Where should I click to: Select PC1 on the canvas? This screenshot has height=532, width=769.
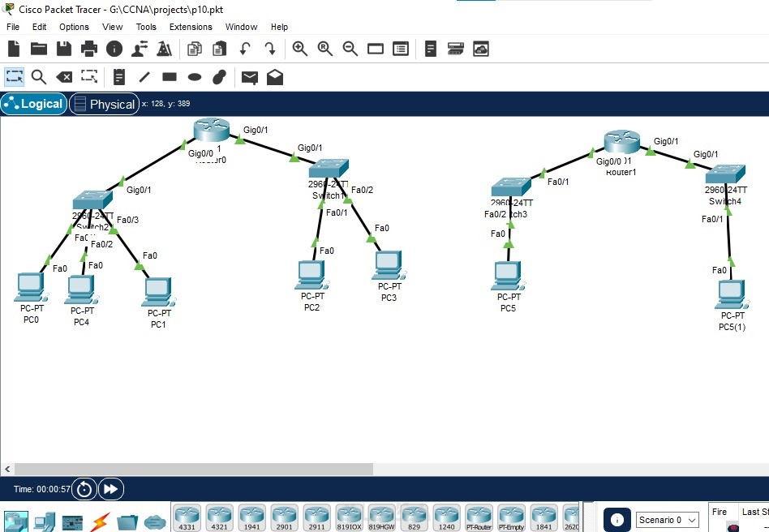click(158, 292)
